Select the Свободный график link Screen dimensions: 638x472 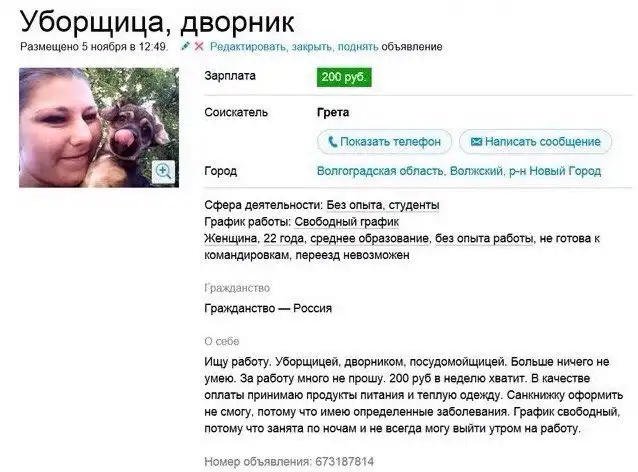[x=347, y=222]
